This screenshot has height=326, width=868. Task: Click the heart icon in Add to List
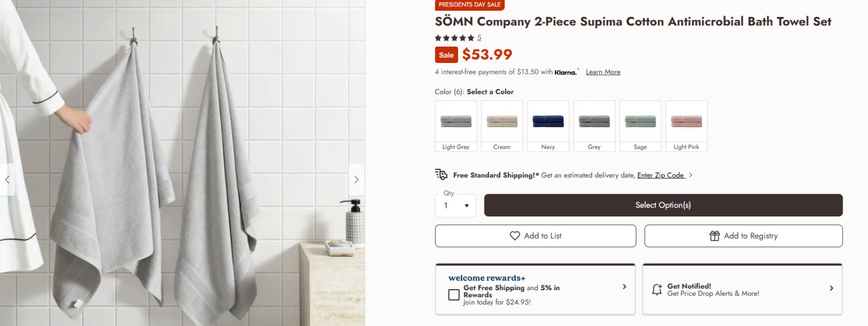tap(515, 236)
